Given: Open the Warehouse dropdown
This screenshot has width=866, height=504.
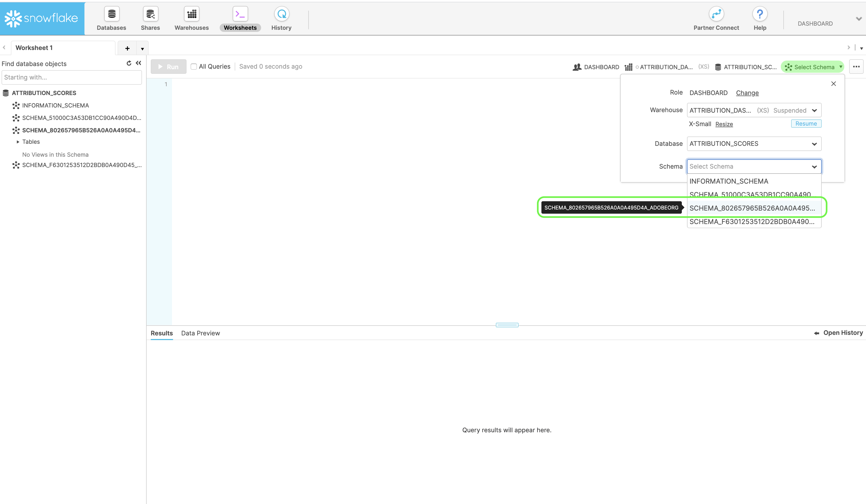Looking at the screenshot, I should tap(754, 110).
